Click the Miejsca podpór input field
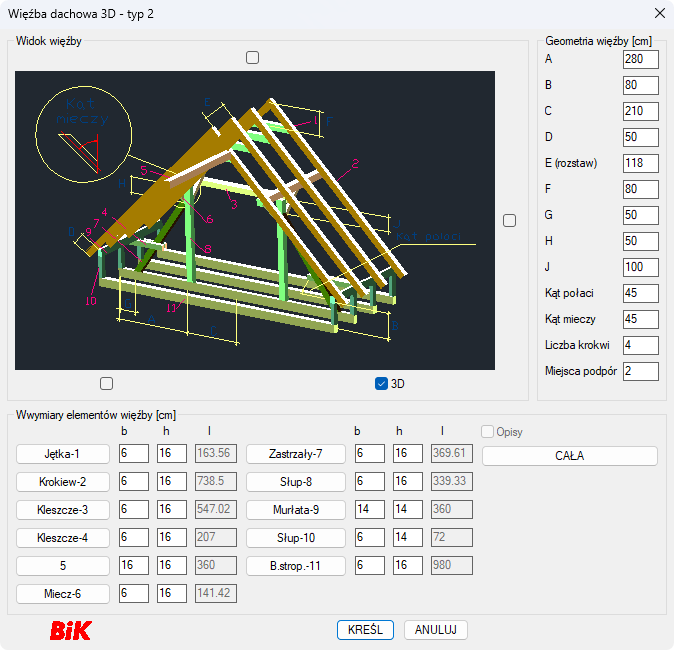The height and width of the screenshot is (650, 674). (640, 371)
